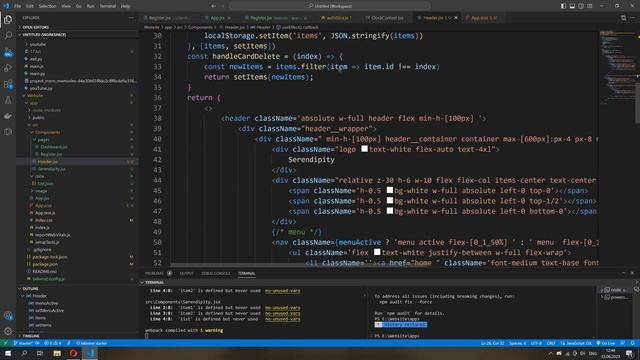
Task: Open File Explorer from the taskbar
Action: point(57,353)
